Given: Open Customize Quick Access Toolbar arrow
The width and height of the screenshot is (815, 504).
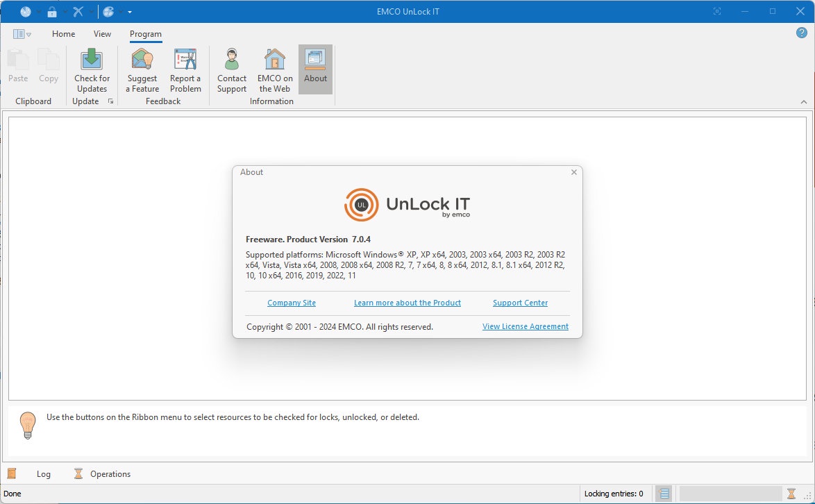Looking at the screenshot, I should click(x=129, y=11).
